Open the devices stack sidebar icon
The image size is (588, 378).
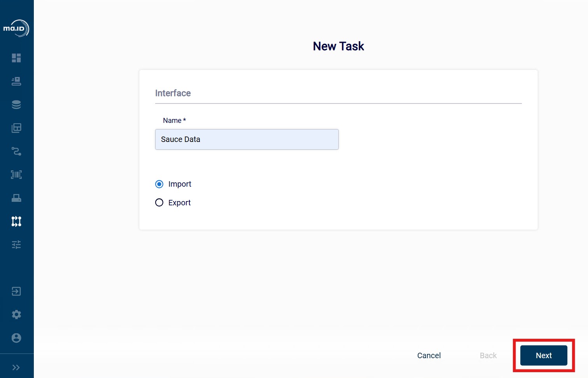coord(16,81)
